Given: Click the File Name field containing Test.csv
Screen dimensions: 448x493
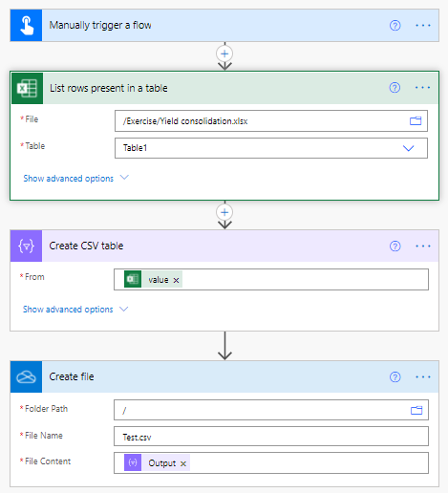Looking at the screenshot, I should 271,437.
